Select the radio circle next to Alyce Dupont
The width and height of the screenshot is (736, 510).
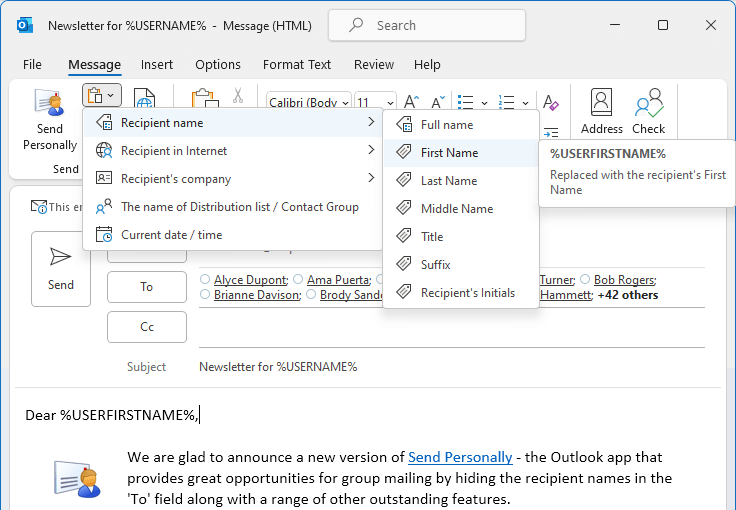pos(205,279)
